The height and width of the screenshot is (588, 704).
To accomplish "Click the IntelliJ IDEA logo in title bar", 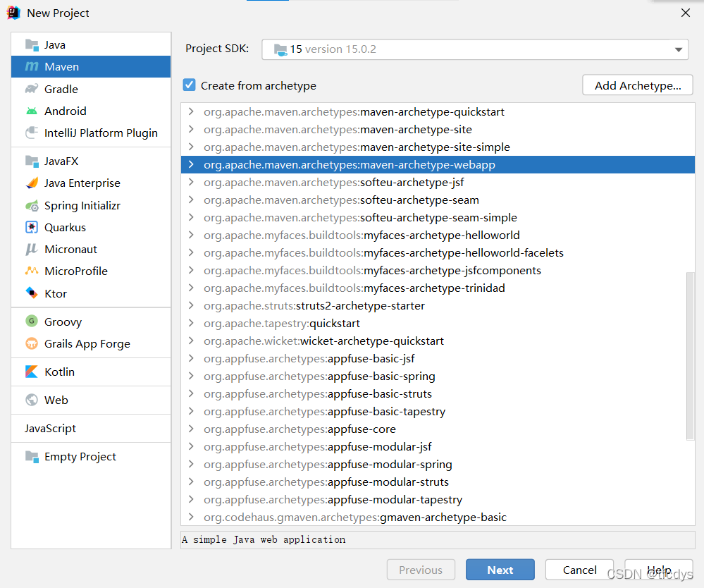I will 13,13.
